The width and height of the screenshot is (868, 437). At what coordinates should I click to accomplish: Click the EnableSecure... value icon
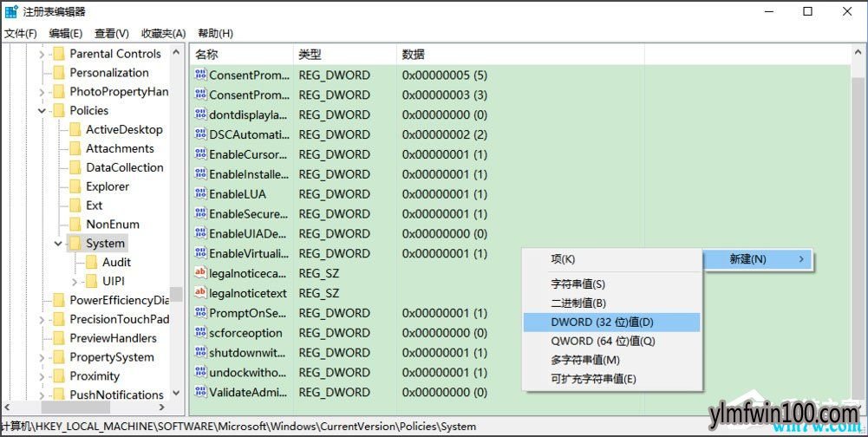click(200, 214)
